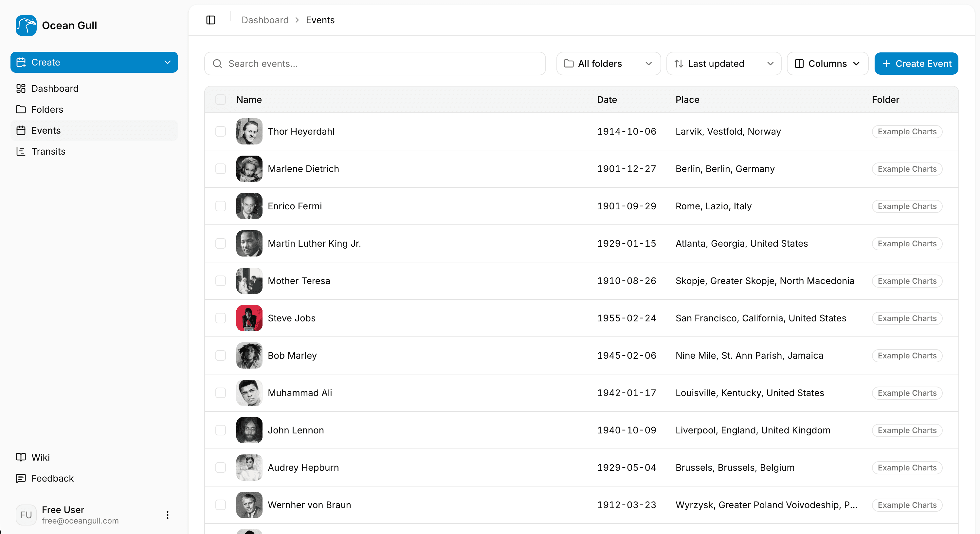Open the user options three-dot menu

(x=167, y=515)
